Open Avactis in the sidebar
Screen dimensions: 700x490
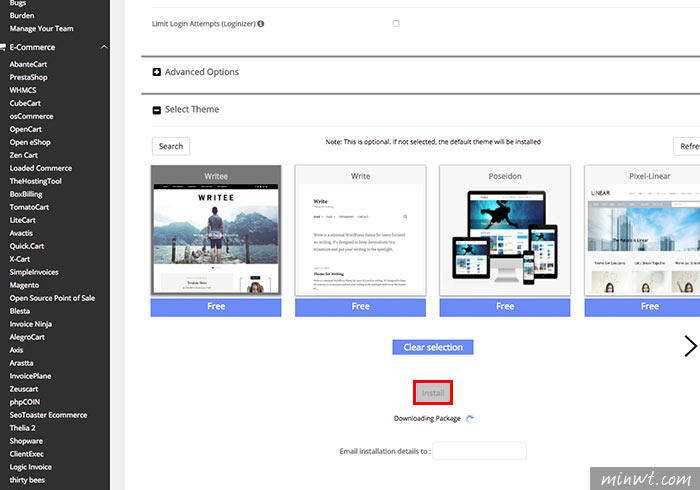(x=21, y=233)
